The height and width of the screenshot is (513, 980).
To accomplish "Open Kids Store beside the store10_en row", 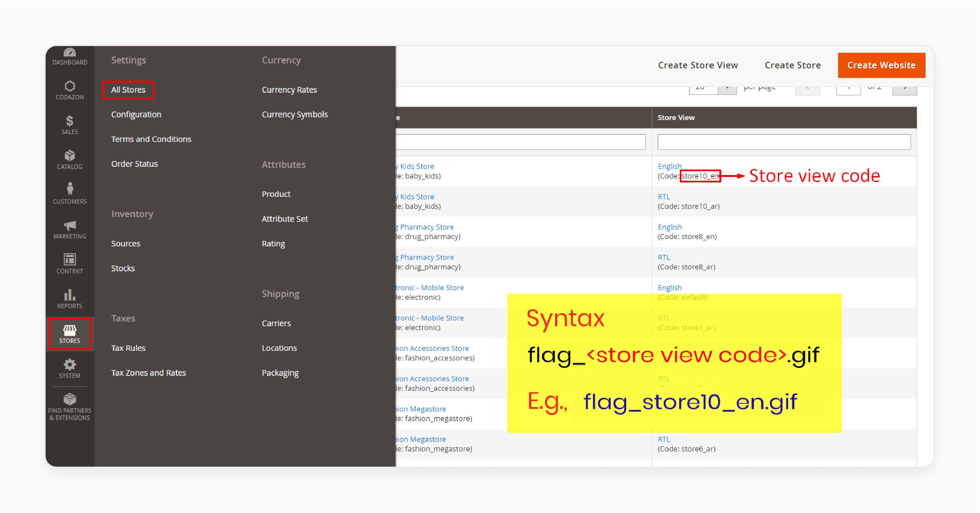I will pyautogui.click(x=415, y=166).
